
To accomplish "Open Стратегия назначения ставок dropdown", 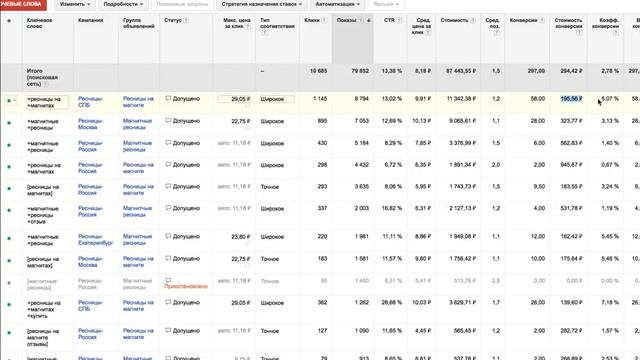I will pyautogui.click(x=262, y=4).
